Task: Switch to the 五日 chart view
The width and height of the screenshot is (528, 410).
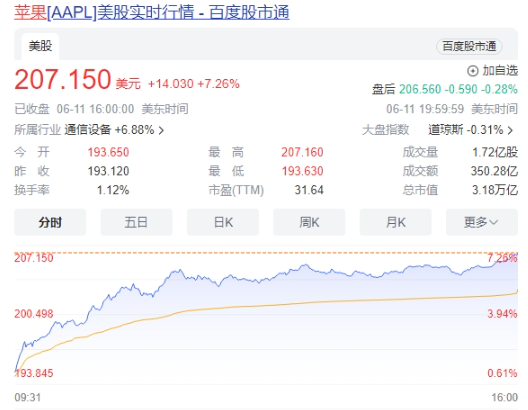Action: click(136, 222)
